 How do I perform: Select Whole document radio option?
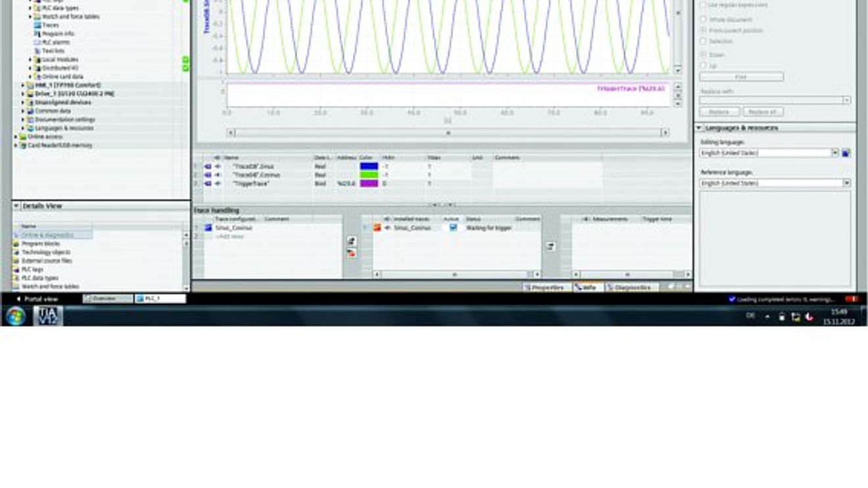703,20
